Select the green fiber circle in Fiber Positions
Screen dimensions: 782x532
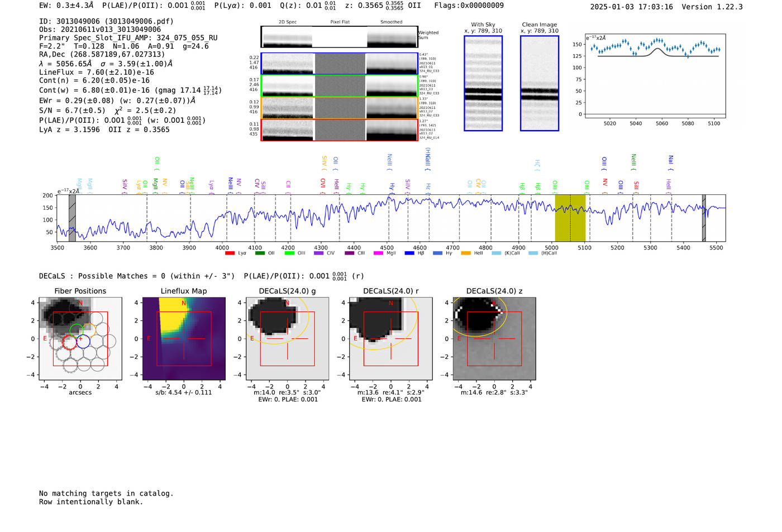77,330
